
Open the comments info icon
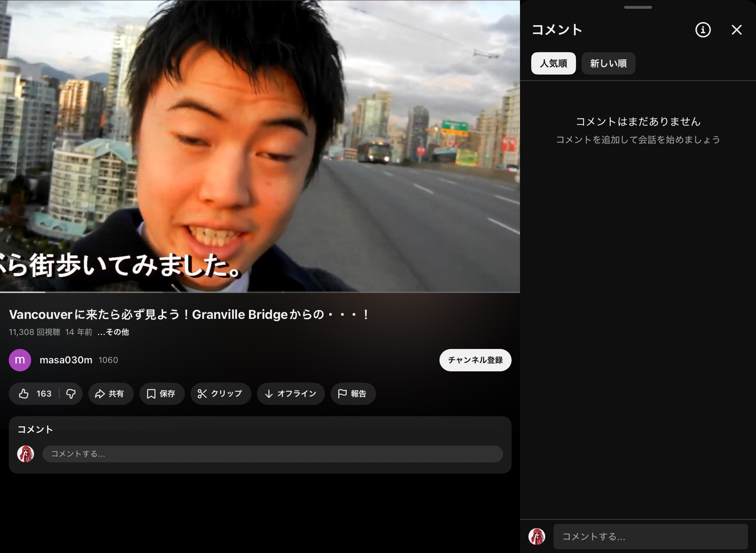pos(703,30)
